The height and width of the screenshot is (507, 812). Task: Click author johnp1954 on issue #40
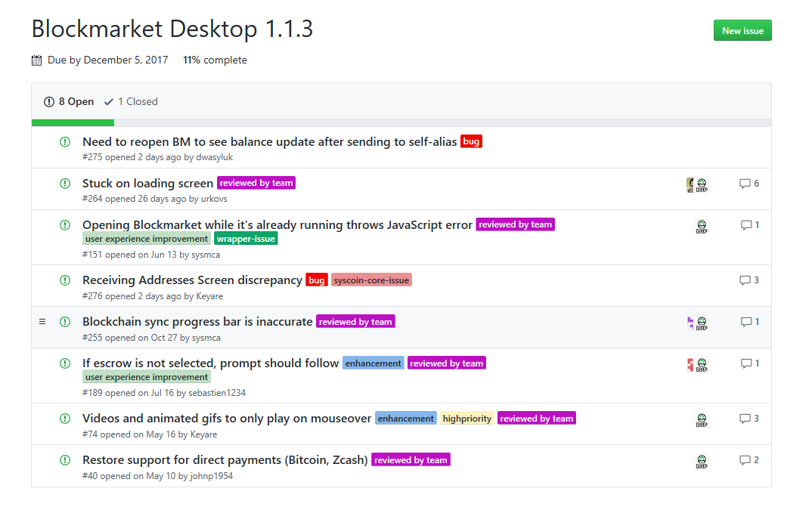pyautogui.click(x=211, y=476)
